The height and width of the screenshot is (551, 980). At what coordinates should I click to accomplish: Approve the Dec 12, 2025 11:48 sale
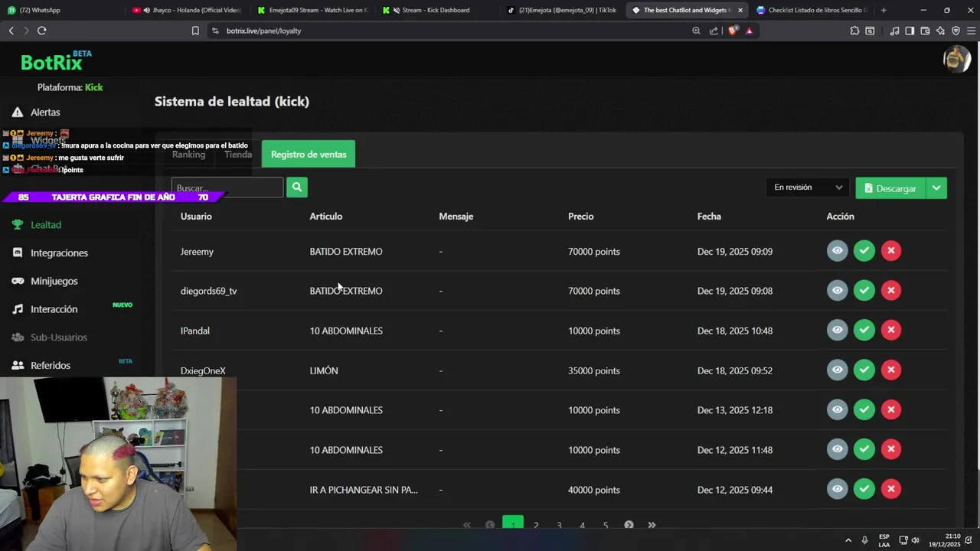[864, 450]
